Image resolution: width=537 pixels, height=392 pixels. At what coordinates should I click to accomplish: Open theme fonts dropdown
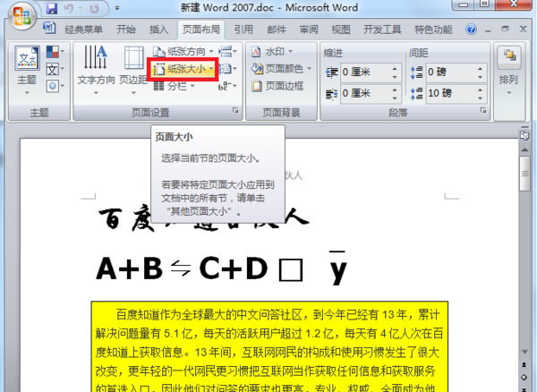click(55, 69)
